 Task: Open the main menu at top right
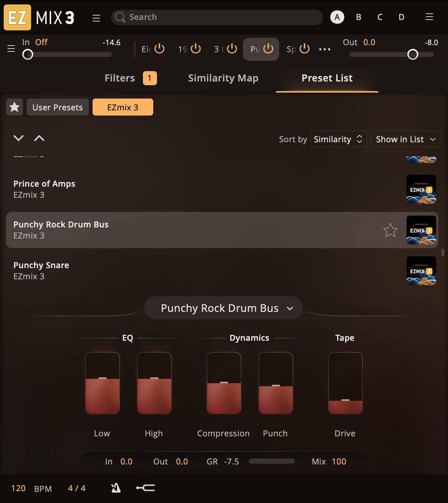pos(429,17)
